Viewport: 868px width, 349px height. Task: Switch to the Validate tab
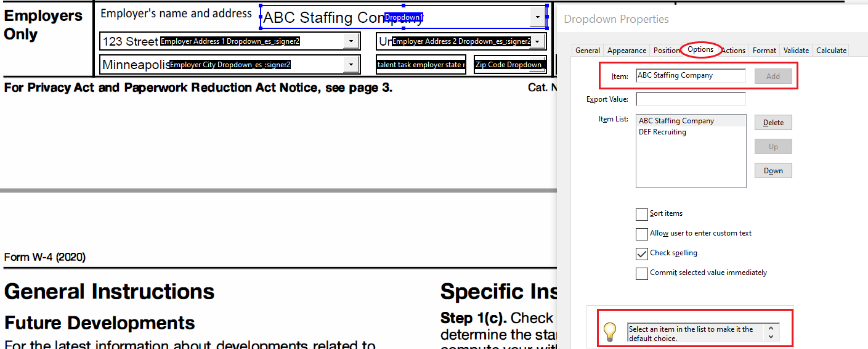(796, 51)
